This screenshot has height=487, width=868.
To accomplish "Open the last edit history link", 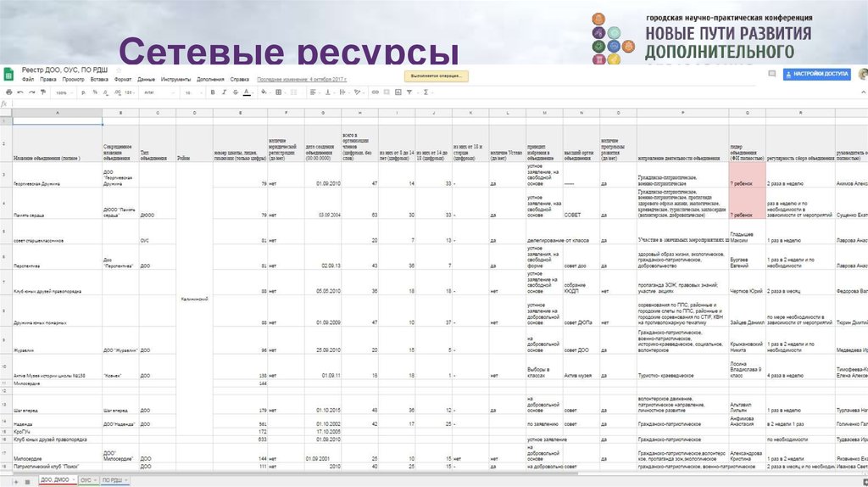I will point(302,80).
